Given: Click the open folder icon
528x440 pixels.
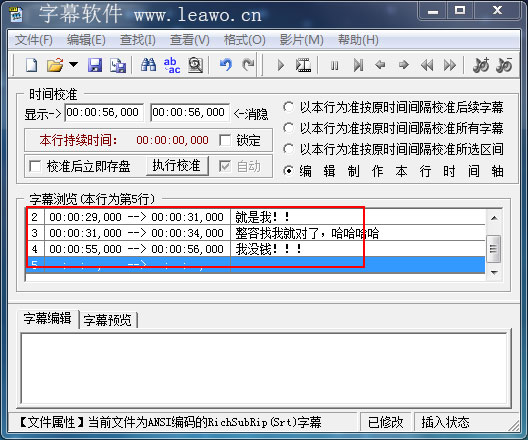Looking at the screenshot, I should pos(55,65).
